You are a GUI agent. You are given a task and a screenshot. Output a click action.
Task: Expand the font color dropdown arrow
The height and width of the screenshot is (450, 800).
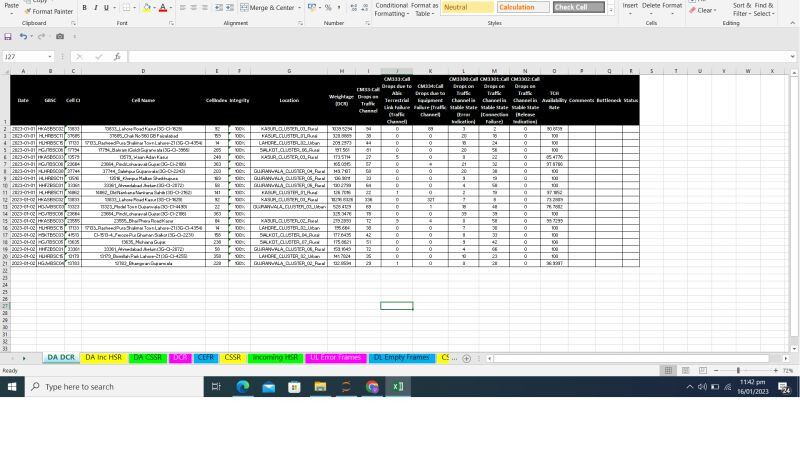pos(170,8)
